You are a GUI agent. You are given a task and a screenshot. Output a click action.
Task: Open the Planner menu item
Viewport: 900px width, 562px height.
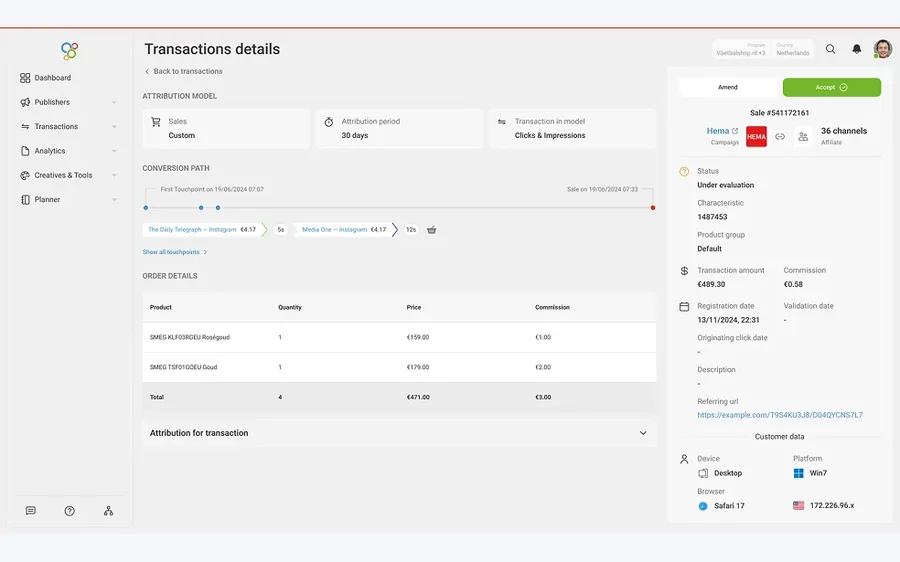point(47,200)
